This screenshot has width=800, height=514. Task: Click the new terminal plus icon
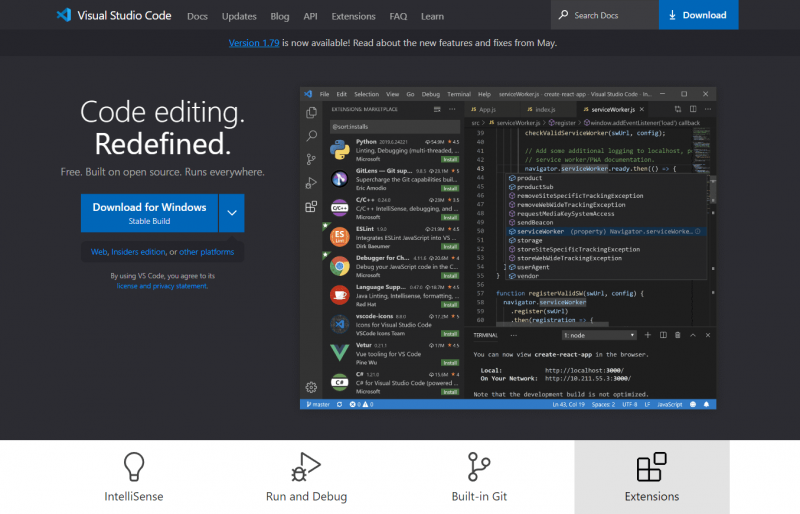coord(647,335)
